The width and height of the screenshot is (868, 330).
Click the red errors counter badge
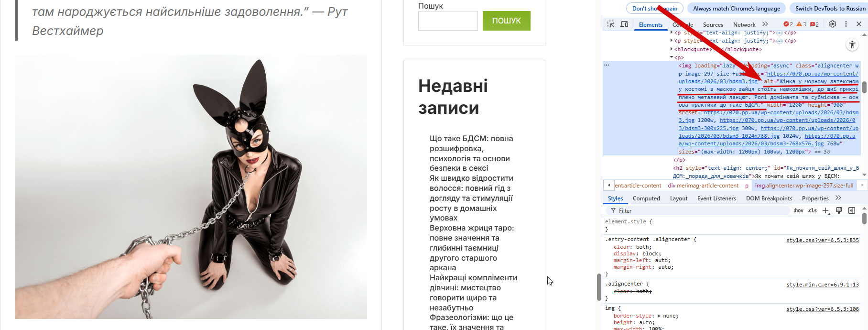coord(788,24)
